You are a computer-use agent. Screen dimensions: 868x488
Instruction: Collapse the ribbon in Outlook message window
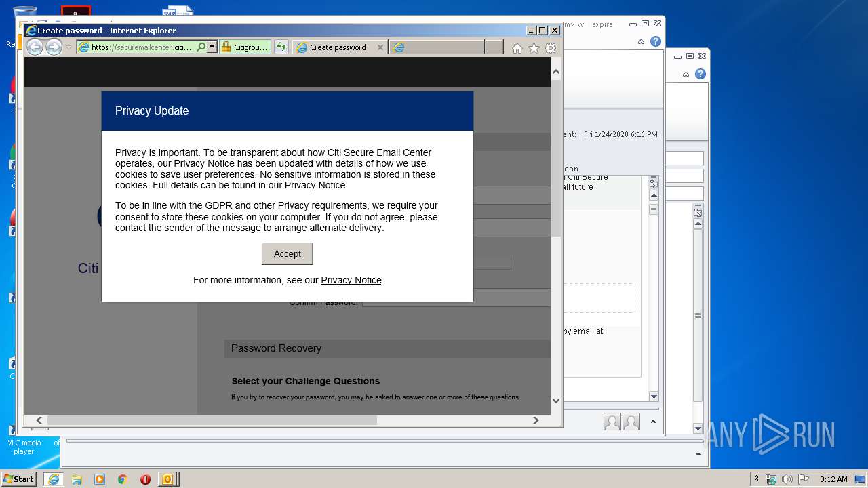pos(641,42)
